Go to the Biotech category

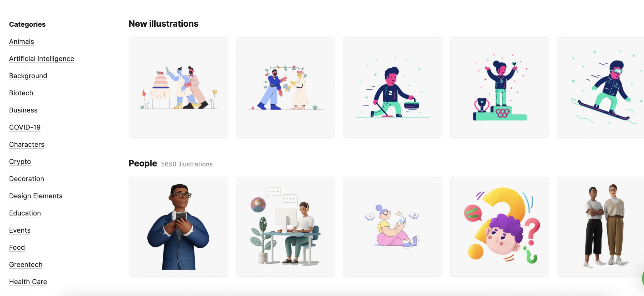[21, 93]
